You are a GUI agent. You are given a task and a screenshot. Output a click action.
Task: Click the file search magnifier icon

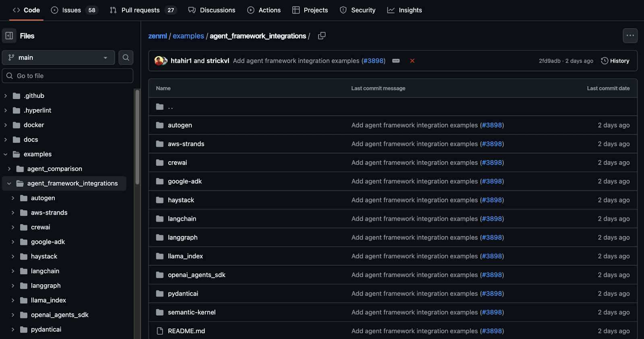pos(126,58)
